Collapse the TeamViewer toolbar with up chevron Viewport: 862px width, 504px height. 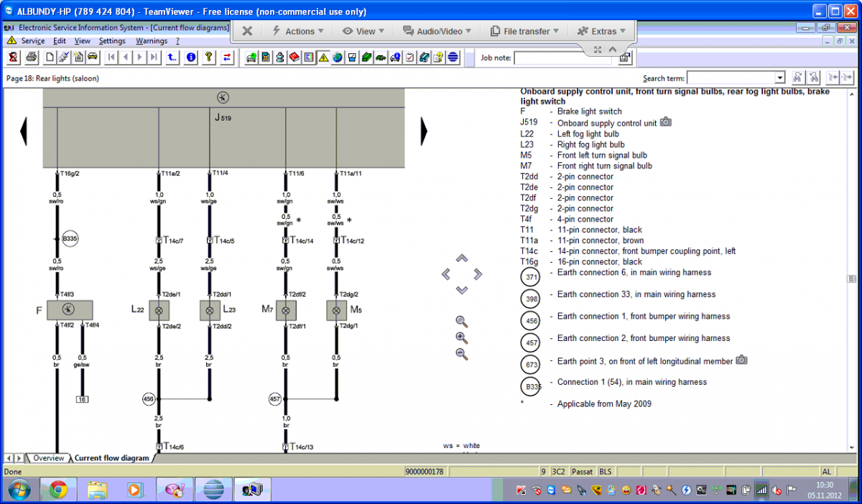613,49
